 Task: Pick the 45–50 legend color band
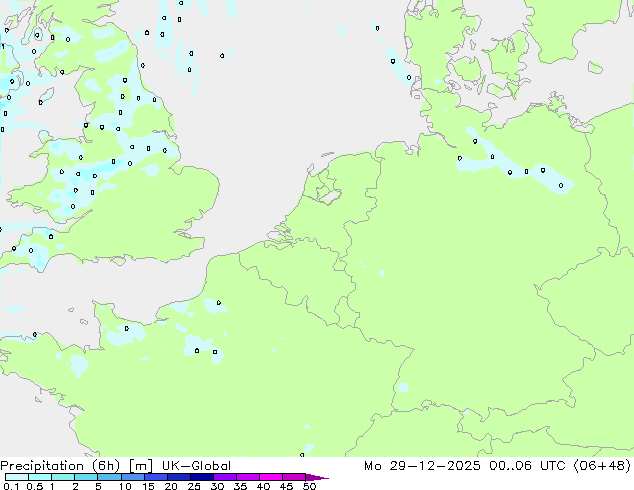pyautogui.click(x=298, y=477)
